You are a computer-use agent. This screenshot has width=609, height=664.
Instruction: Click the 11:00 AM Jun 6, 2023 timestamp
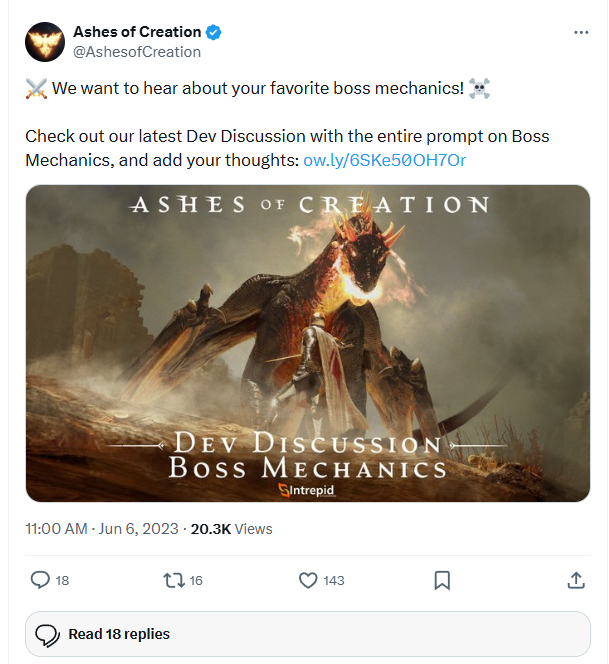click(x=102, y=529)
